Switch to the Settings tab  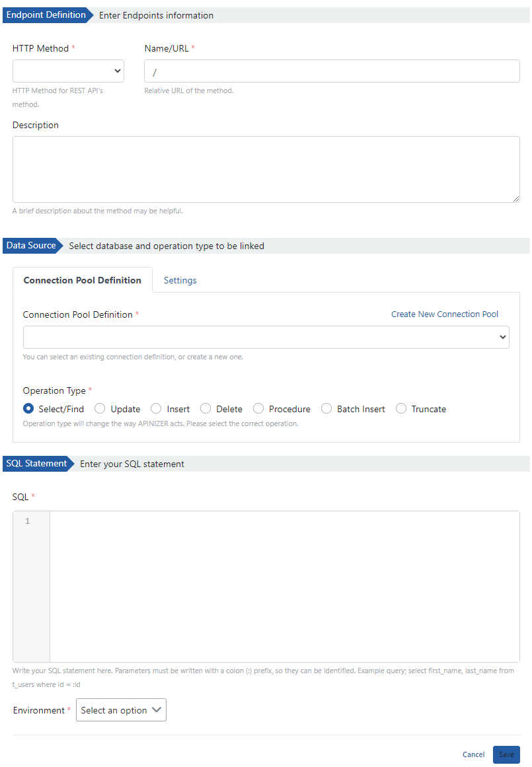coord(180,280)
